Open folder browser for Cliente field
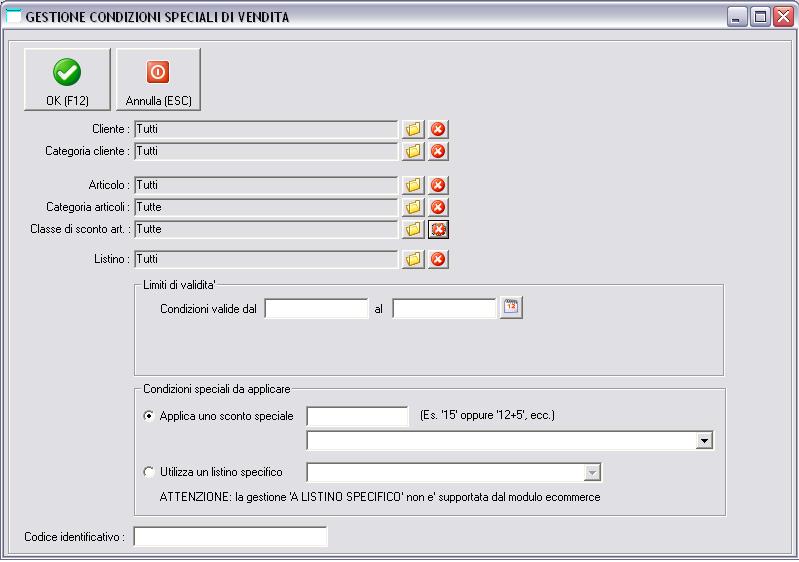Viewport: 799px width, 562px height. (x=413, y=129)
